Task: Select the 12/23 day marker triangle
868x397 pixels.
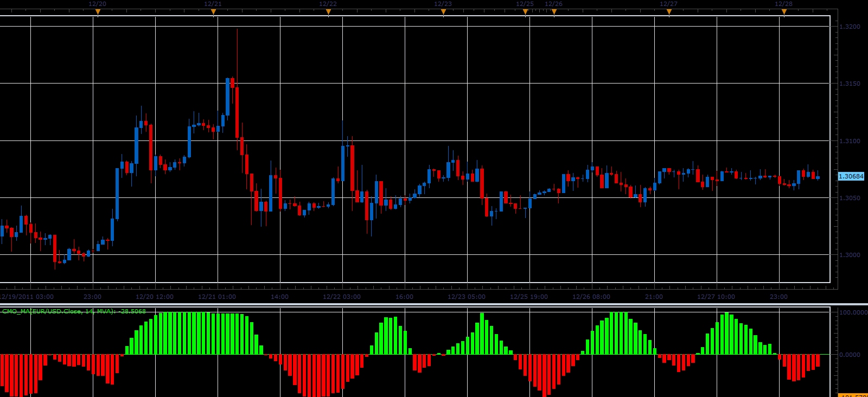Action: point(443,12)
